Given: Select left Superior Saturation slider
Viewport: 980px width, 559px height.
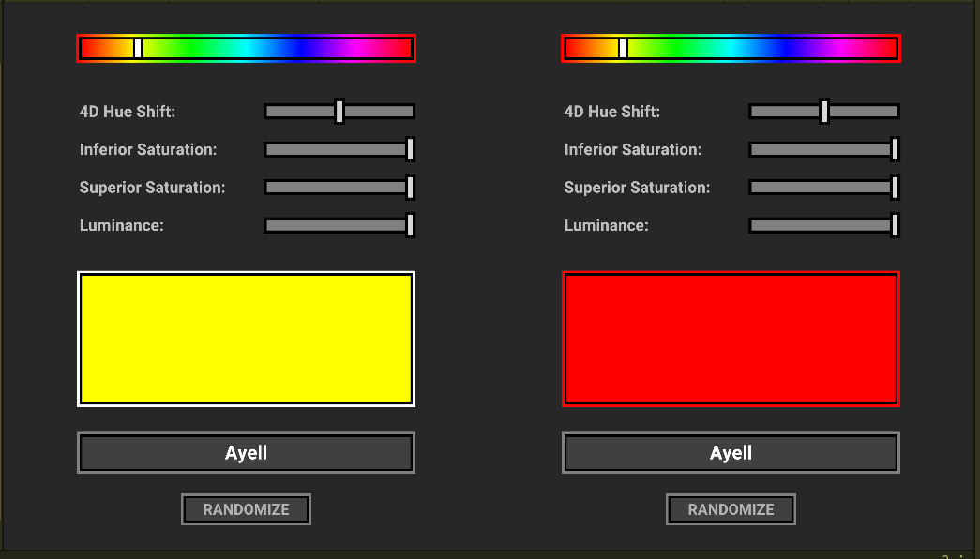Looking at the screenshot, I should click(410, 187).
